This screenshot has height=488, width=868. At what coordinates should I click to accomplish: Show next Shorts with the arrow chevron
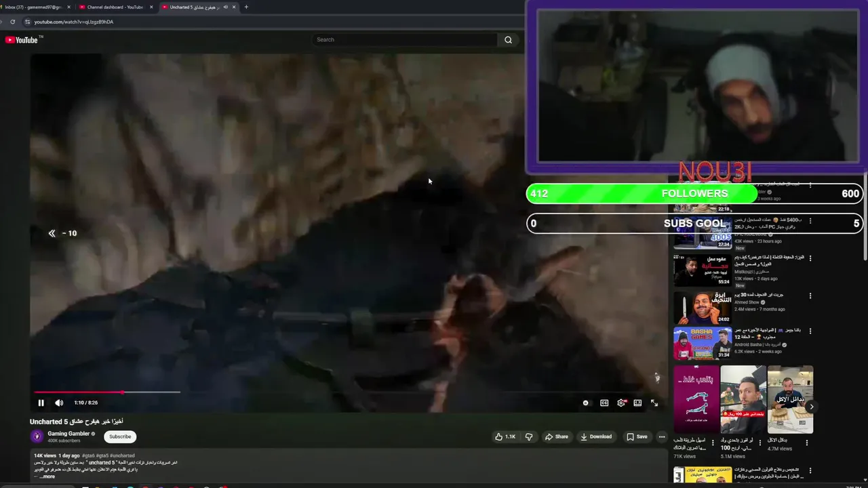(811, 407)
